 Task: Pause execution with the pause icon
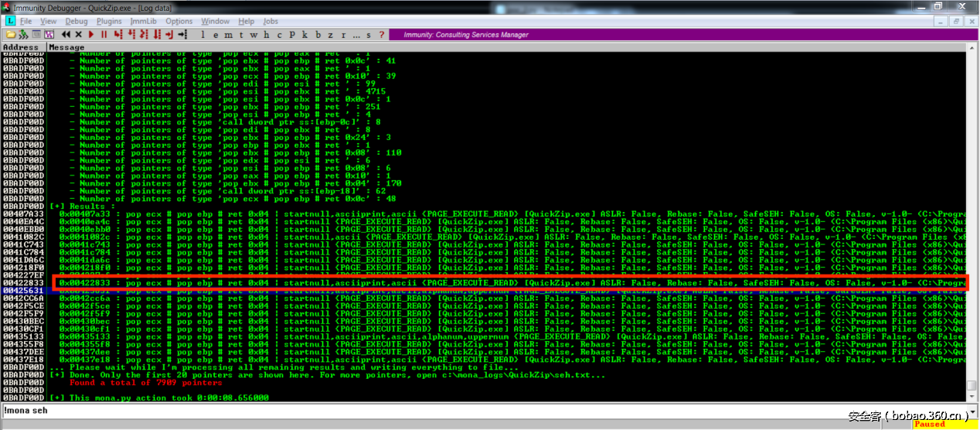104,35
